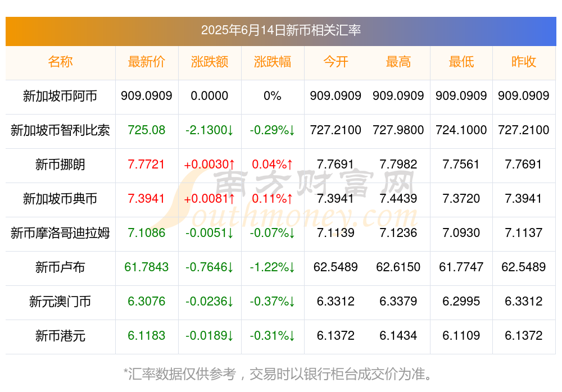The width and height of the screenshot is (562, 392).
Task: Click the latest price '61.7843'
Action: [146, 267]
